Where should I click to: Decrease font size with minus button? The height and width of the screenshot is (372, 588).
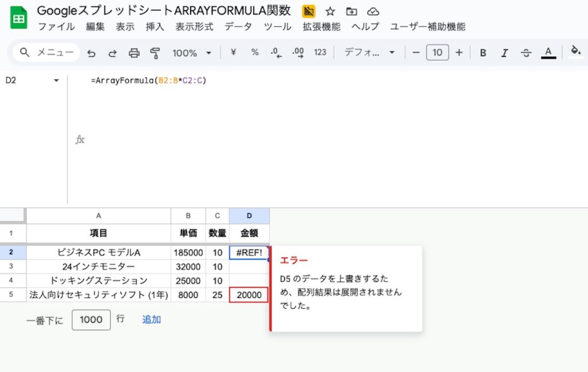tap(416, 52)
